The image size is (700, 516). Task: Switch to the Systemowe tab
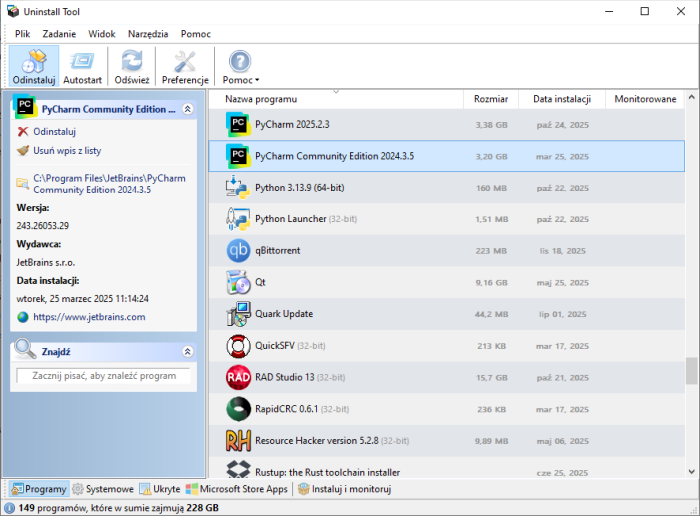pos(103,489)
